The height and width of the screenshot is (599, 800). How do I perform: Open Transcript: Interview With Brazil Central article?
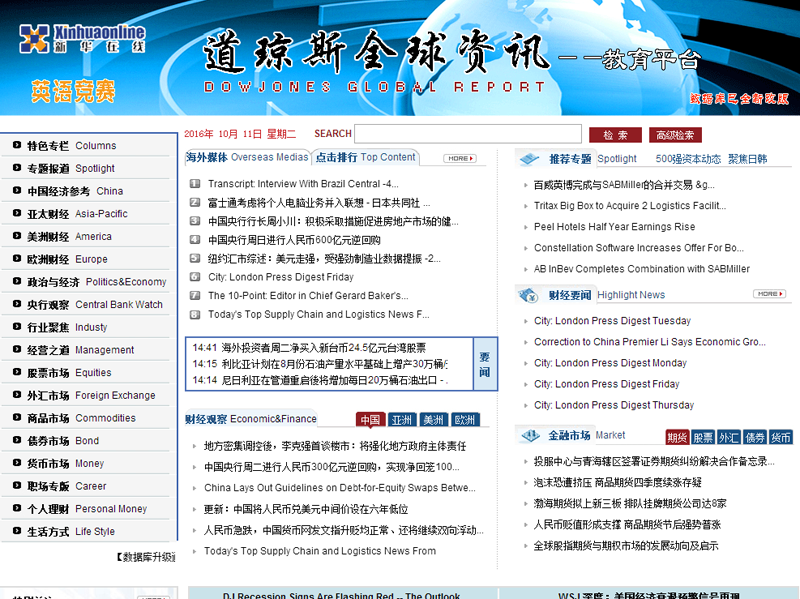303,184
